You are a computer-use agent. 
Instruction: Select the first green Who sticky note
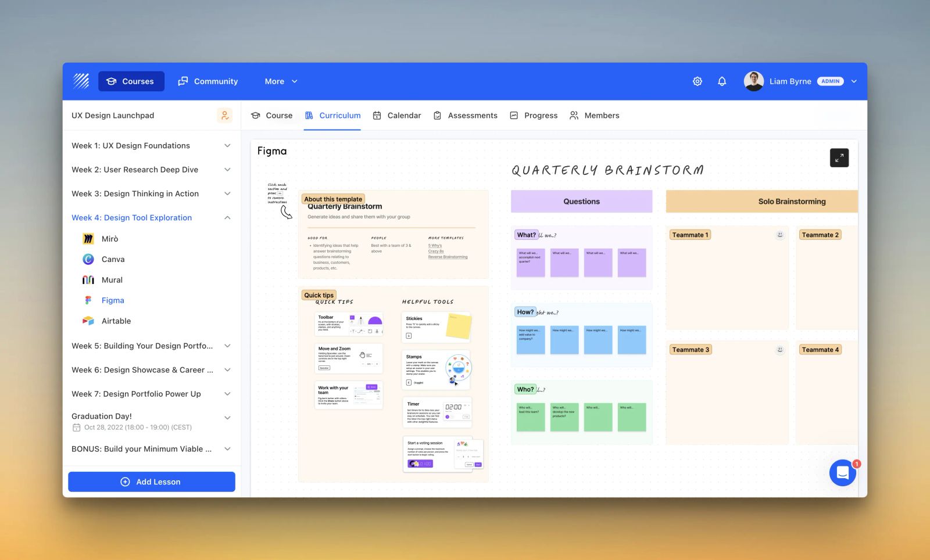point(531,417)
